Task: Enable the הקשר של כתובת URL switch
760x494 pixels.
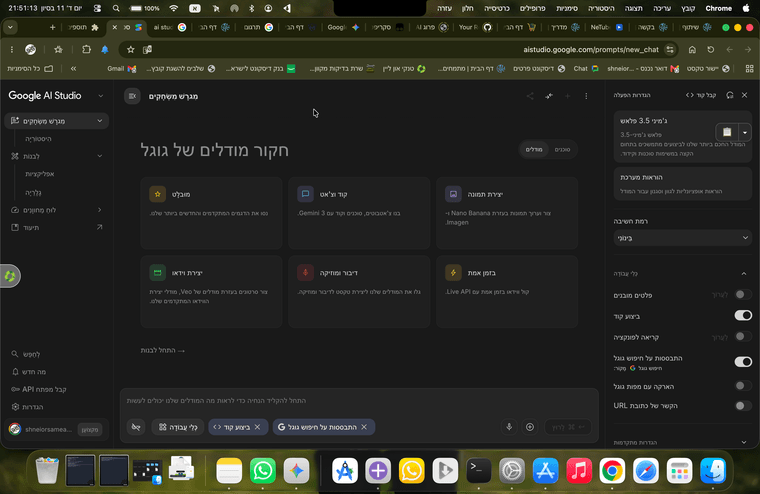Action: [x=743, y=405]
